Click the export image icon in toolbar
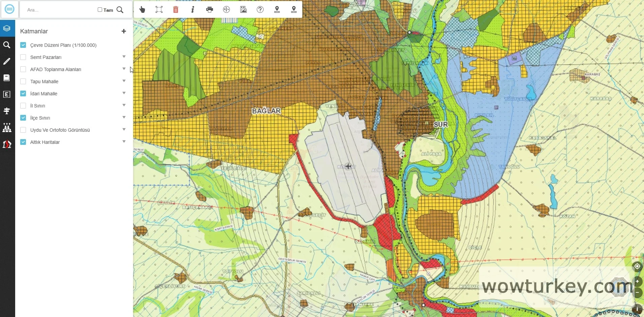The width and height of the screenshot is (644, 317). [x=243, y=10]
